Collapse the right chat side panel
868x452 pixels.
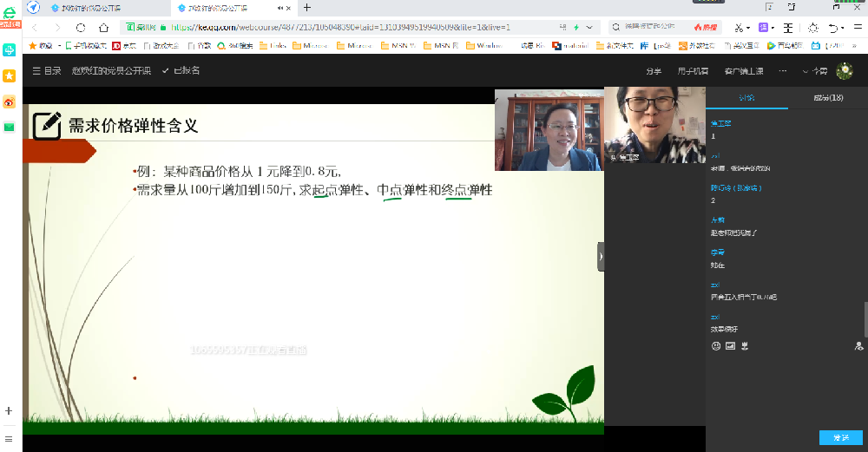(x=600, y=256)
